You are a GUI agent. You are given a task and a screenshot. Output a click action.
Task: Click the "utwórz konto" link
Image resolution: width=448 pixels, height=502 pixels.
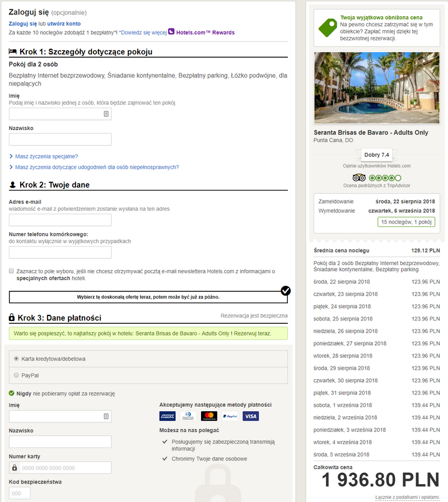[64, 24]
